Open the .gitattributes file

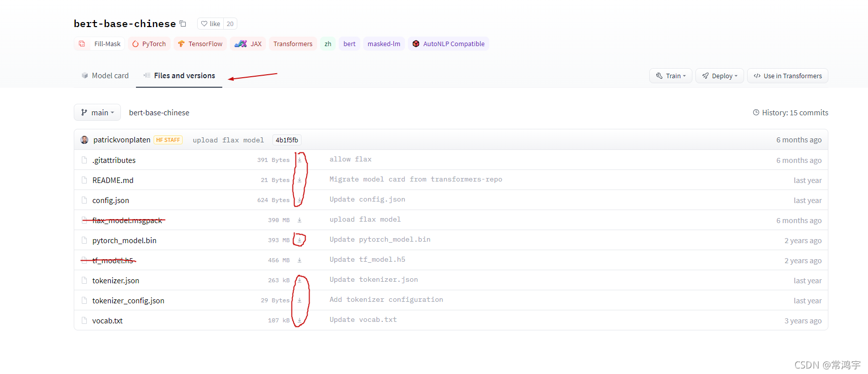[114, 160]
